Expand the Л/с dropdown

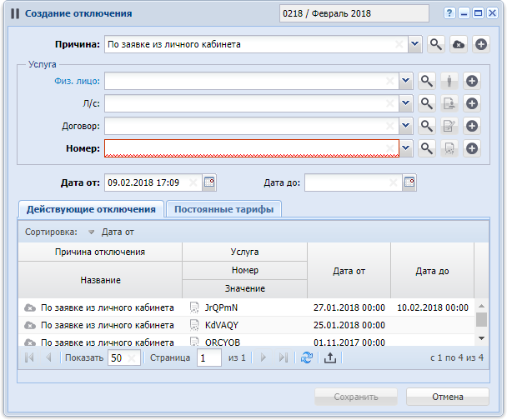pos(406,103)
